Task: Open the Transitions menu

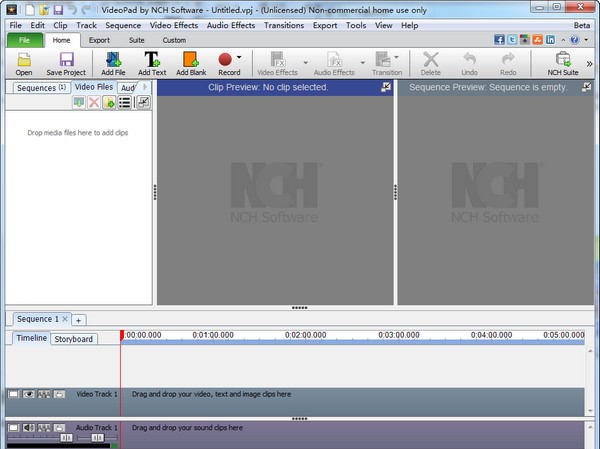Action: click(284, 25)
